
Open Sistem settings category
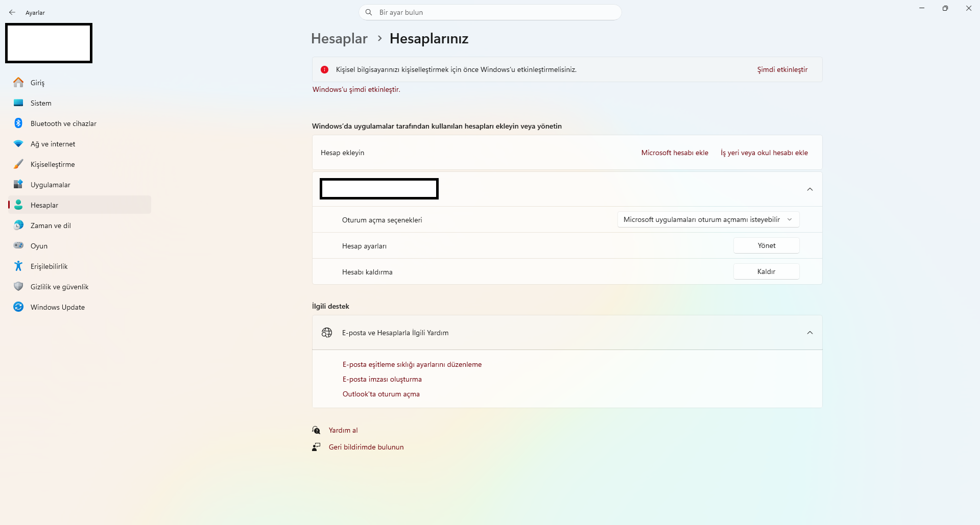80,103
